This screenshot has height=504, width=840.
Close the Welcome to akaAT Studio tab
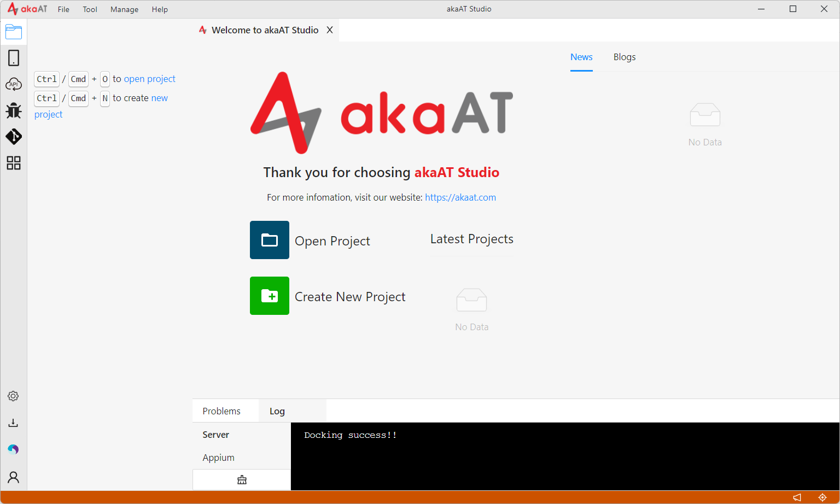(330, 30)
